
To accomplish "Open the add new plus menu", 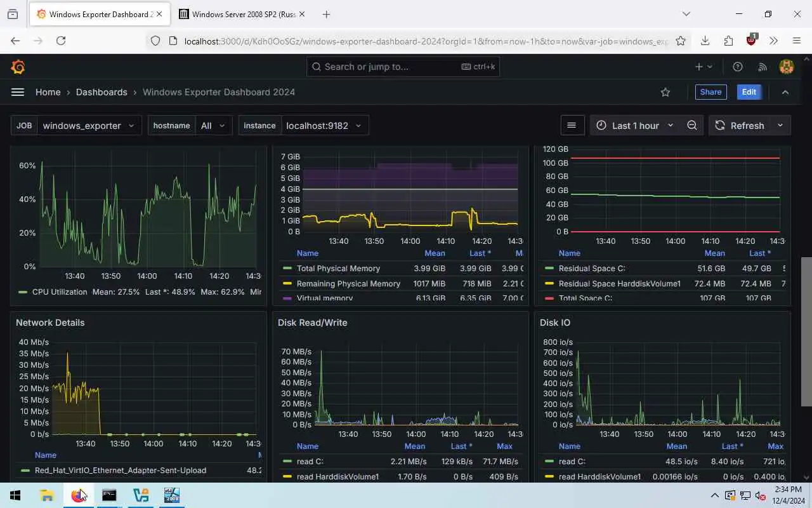I will click(x=704, y=67).
